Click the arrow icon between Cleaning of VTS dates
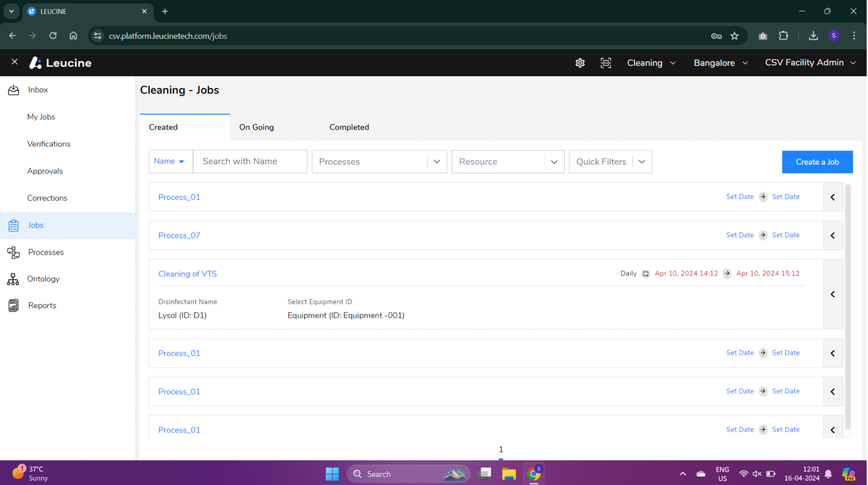Screen dimensions: 868x485 727,274
